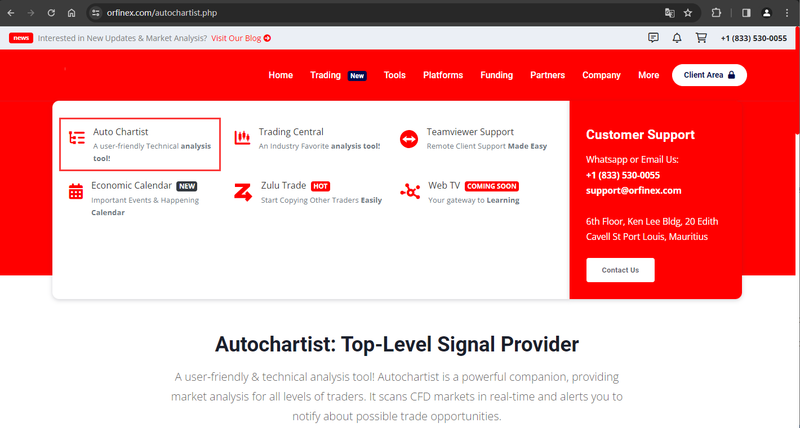Click the Contact Us button

[620, 270]
